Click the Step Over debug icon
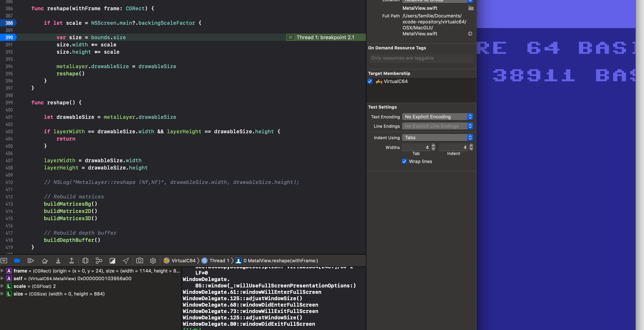This screenshot has width=644, height=330. (45, 261)
